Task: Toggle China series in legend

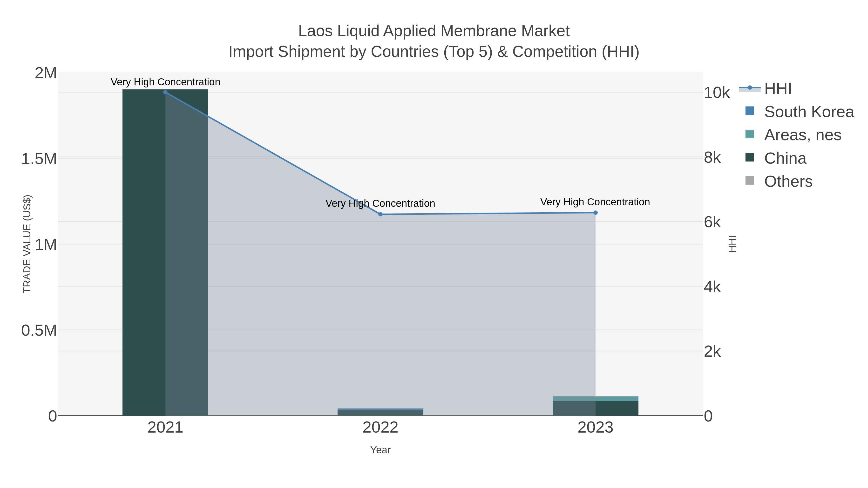Action: tap(775, 158)
